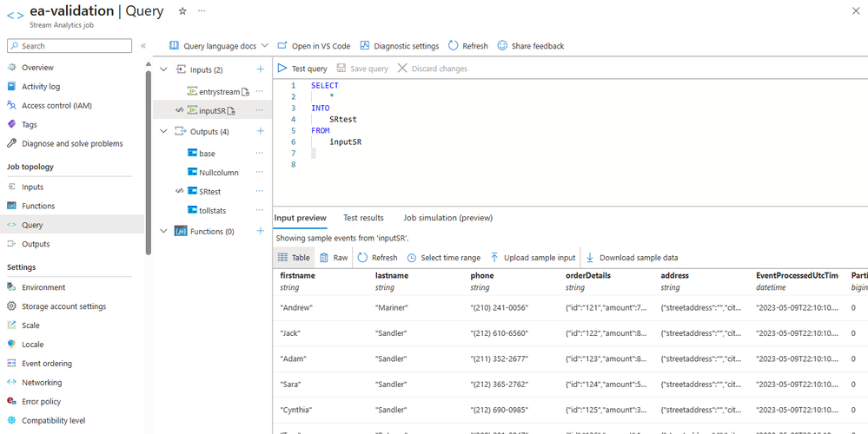Run the Test query play icon
The image size is (868, 434).
[x=282, y=69]
